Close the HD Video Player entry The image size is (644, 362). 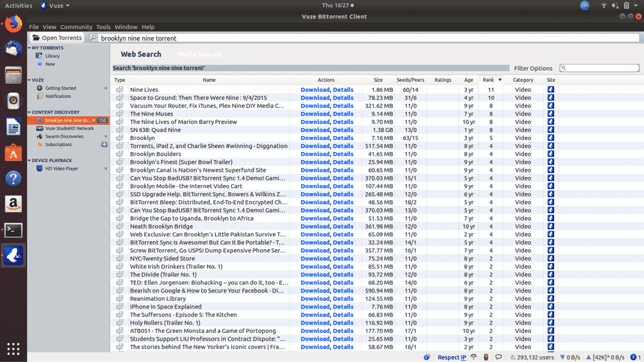pyautogui.click(x=106, y=168)
